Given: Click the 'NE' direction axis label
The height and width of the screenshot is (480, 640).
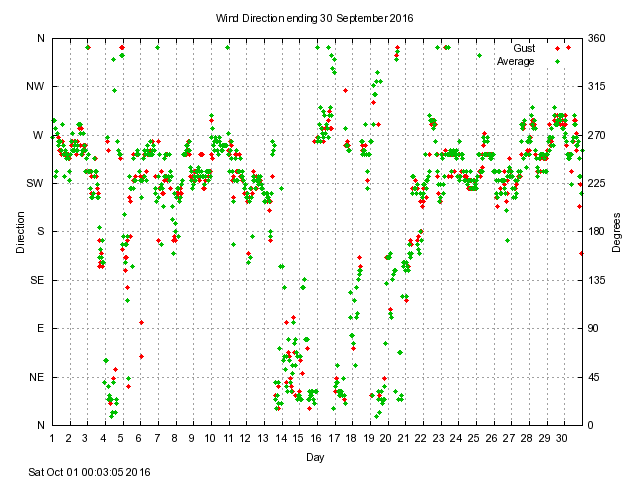Looking at the screenshot, I should click(x=36, y=377).
